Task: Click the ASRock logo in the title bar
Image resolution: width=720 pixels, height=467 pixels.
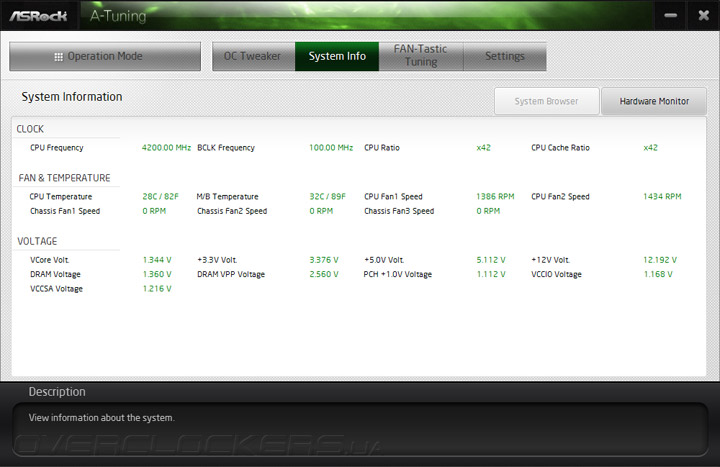Action: coord(39,16)
